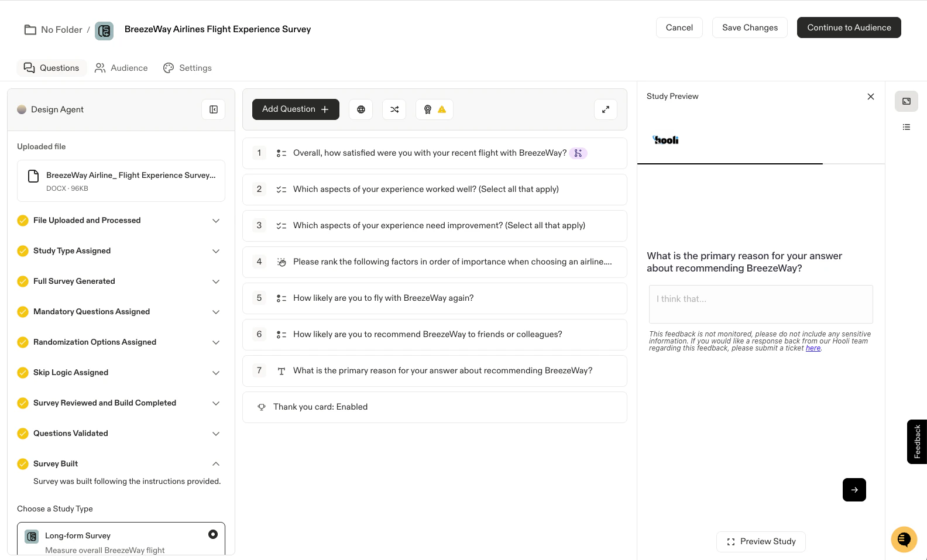
Task: Expand Study Type Assigned step
Action: [216, 251]
